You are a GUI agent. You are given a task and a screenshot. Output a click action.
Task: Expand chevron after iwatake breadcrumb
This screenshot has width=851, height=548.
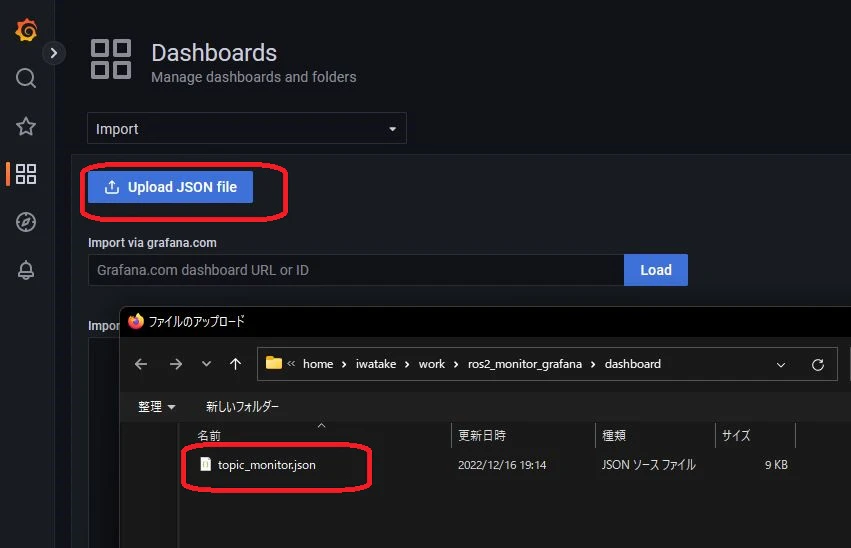point(407,365)
